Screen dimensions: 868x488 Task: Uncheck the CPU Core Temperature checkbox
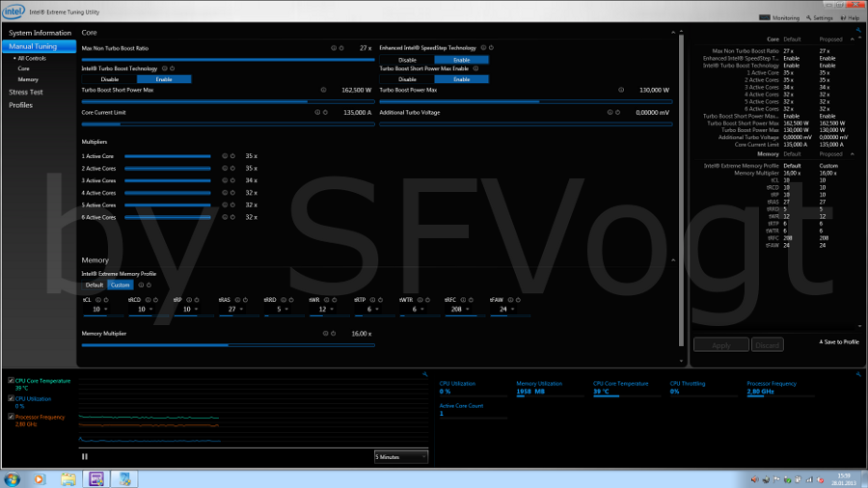[x=11, y=381]
